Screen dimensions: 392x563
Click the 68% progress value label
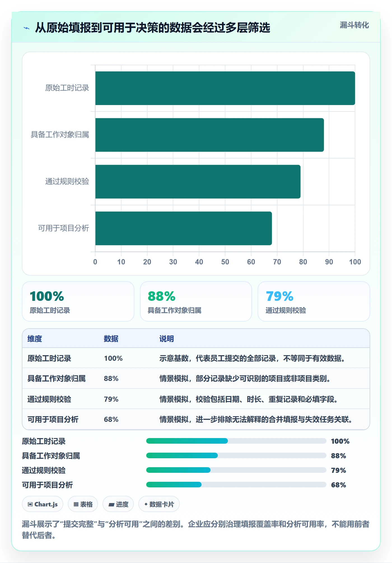pyautogui.click(x=339, y=485)
